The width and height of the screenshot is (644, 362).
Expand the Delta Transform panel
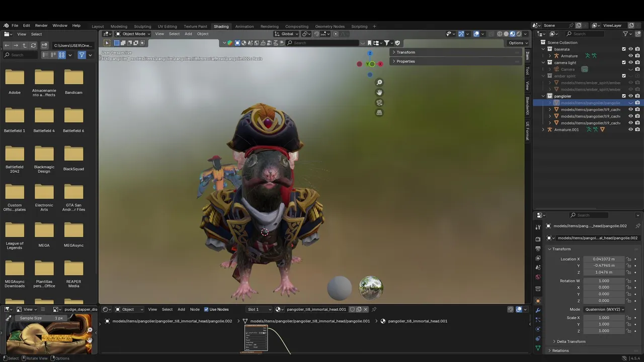[x=571, y=341]
